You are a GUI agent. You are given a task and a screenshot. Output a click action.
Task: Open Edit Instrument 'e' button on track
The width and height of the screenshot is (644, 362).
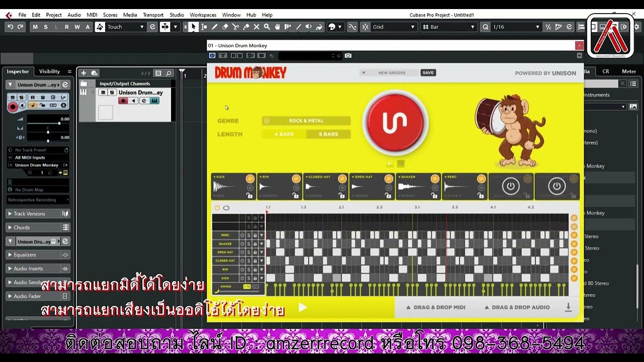(144, 101)
